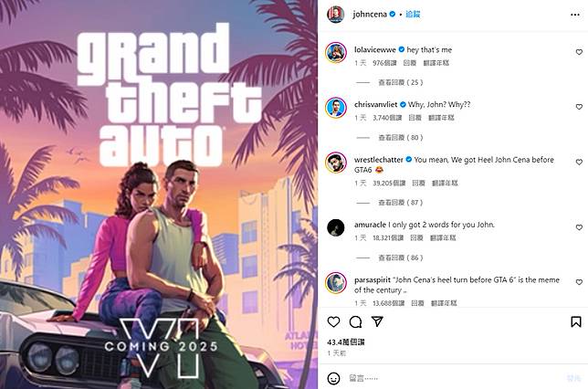
Task: Open comments via the speech bubble icon
Action: [355, 321]
